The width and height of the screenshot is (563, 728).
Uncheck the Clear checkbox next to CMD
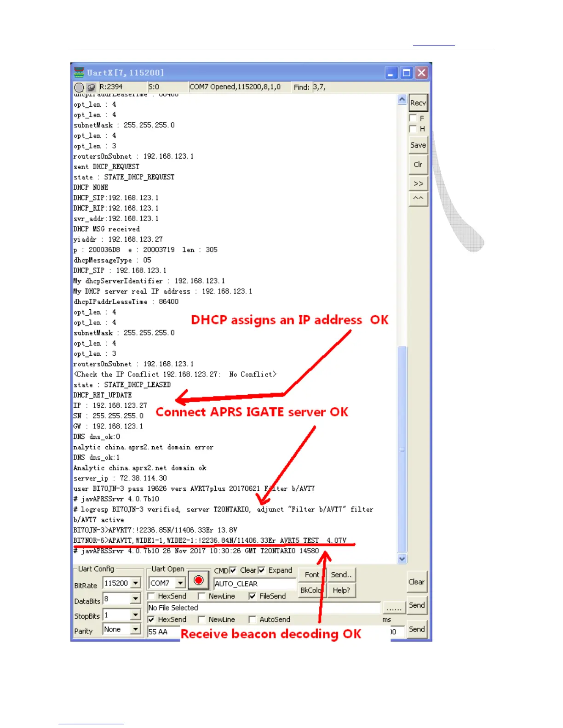pyautogui.click(x=261, y=570)
